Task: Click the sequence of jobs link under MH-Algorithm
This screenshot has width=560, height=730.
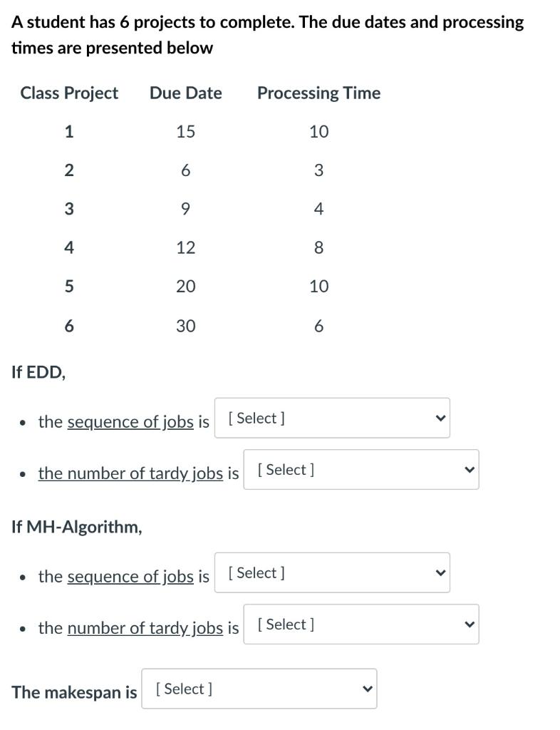Action: (x=129, y=576)
